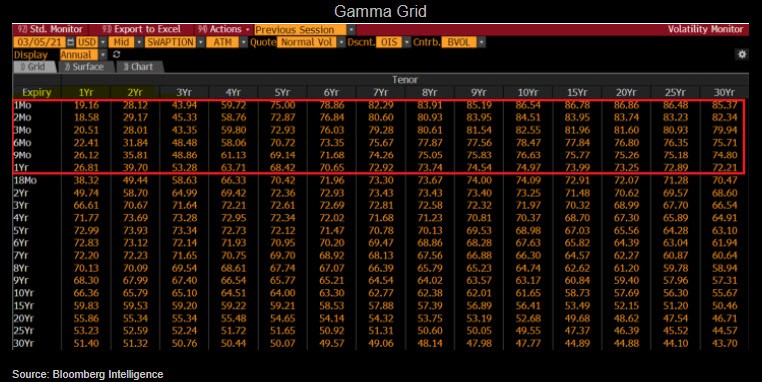Open the Annual display dropdown arrow
This screenshot has width=762, height=382.
click(103, 54)
